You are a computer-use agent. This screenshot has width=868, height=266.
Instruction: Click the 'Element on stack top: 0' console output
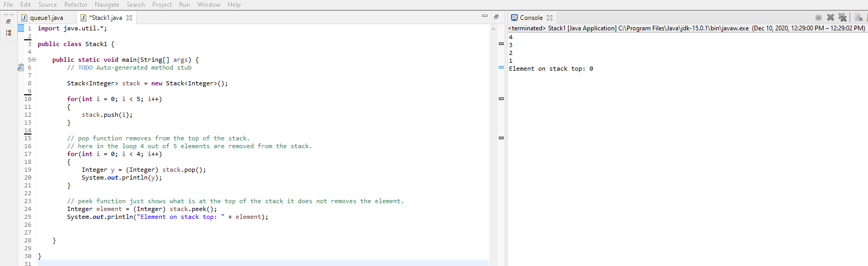(x=551, y=69)
